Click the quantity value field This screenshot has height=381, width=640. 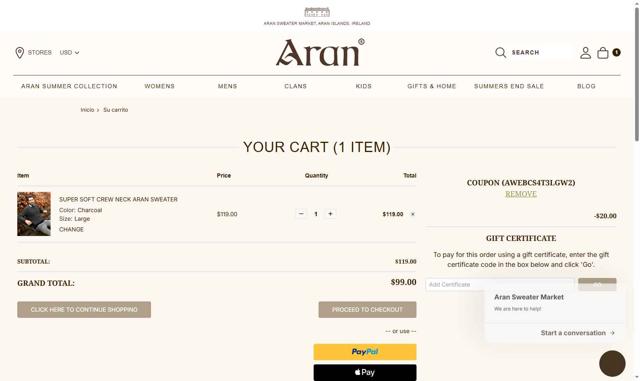click(x=316, y=214)
